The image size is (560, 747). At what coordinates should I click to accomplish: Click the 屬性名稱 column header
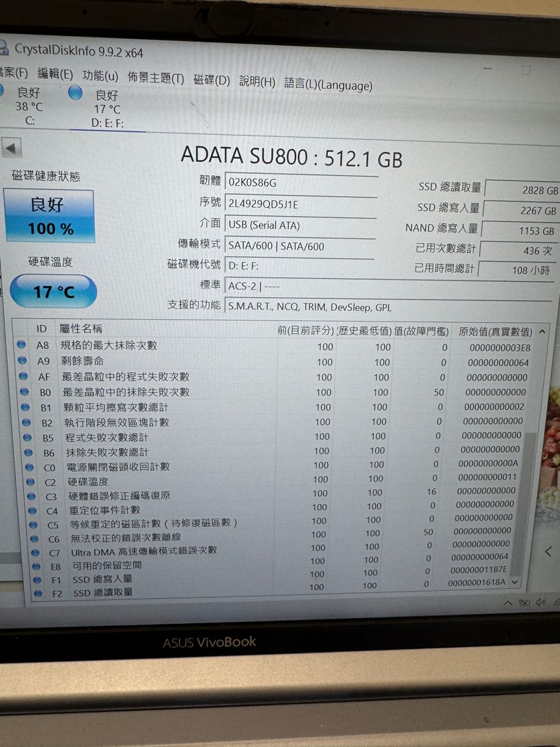[80, 329]
